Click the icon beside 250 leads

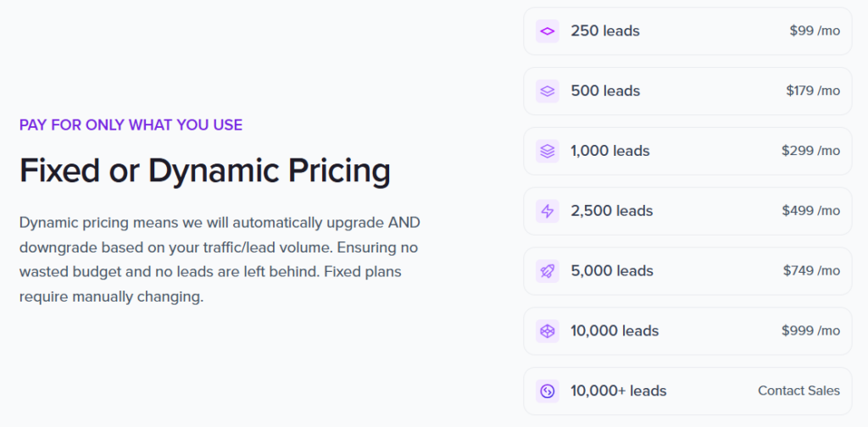548,31
